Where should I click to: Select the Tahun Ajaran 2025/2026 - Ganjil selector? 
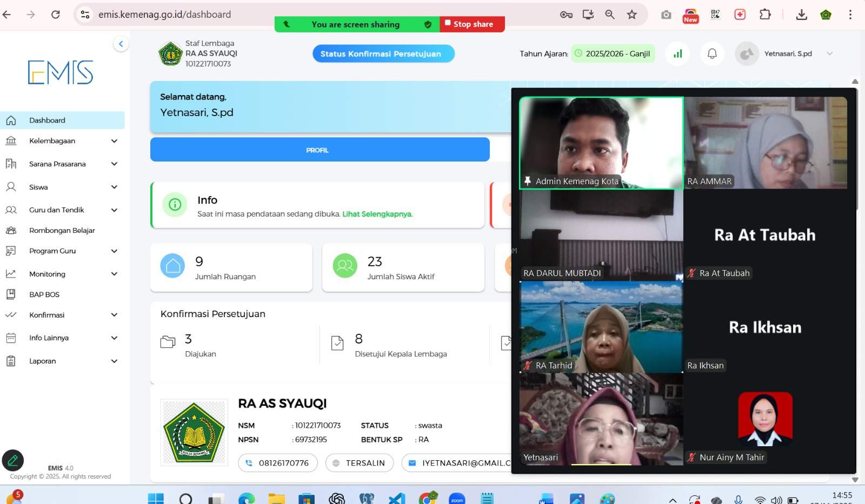[x=613, y=53]
